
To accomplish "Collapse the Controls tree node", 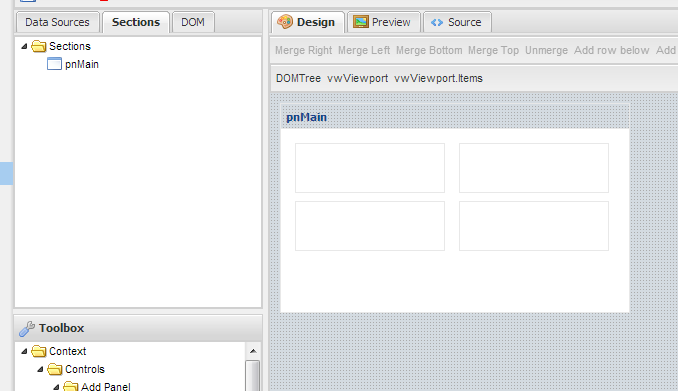I will tap(40, 369).
